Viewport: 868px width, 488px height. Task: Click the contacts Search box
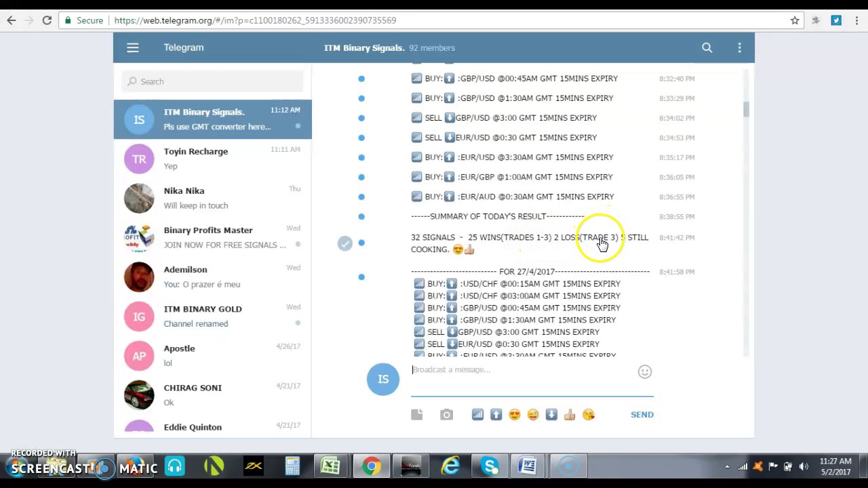[x=212, y=81]
